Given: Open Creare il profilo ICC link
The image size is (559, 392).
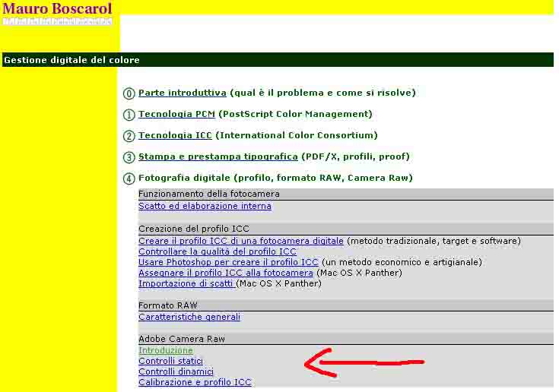Looking at the screenshot, I should click(240, 241).
